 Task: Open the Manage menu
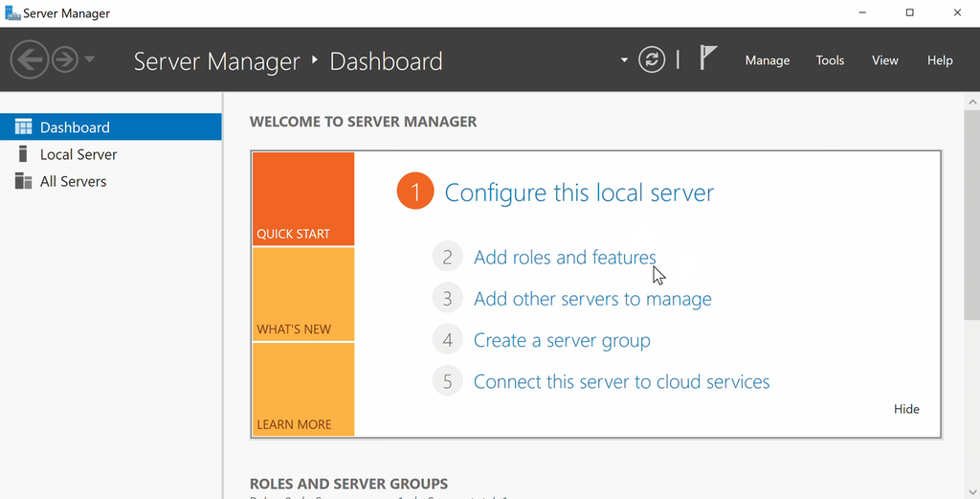767,60
